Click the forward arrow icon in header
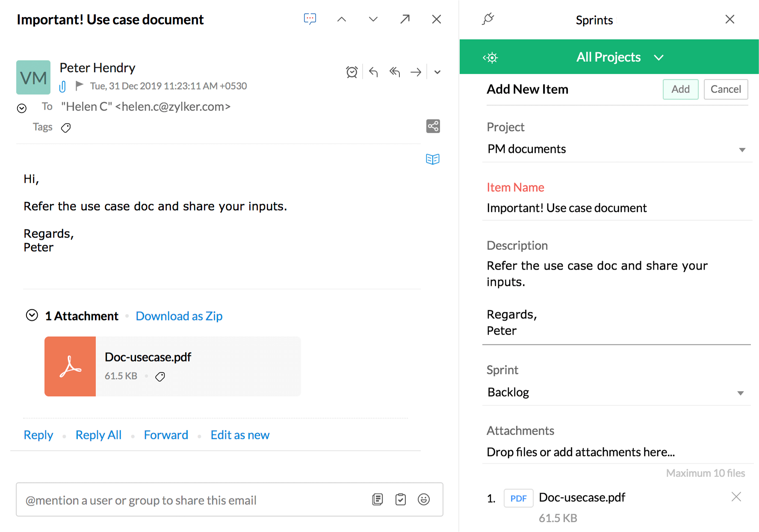 416,72
